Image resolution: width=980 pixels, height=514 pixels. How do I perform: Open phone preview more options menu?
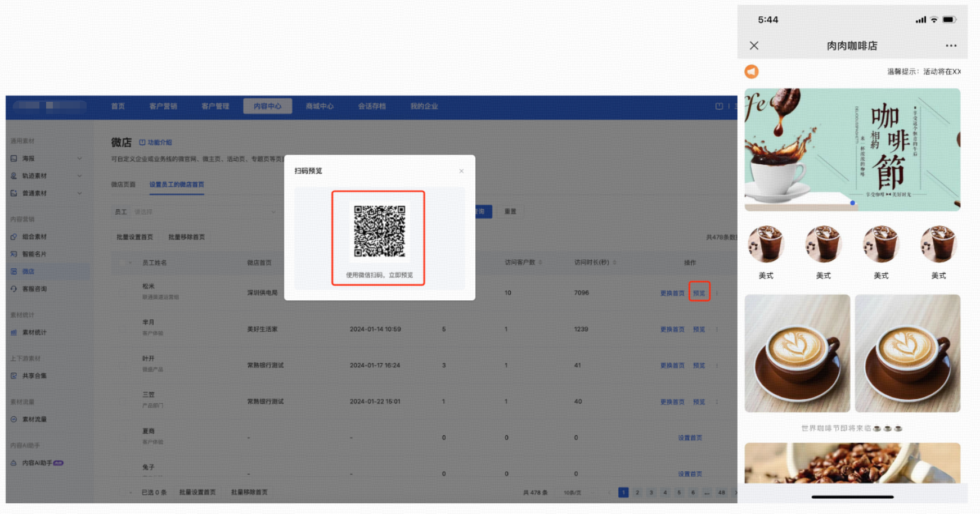click(951, 46)
